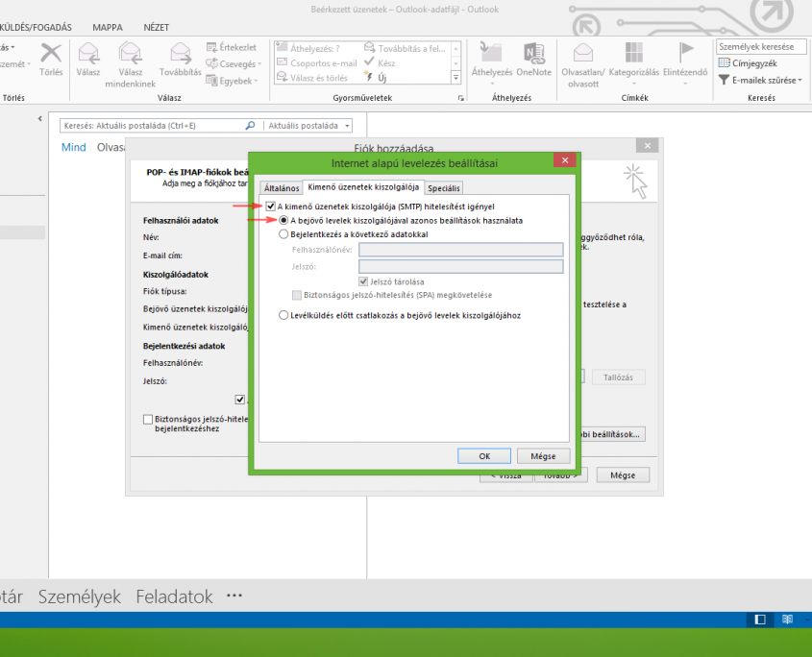The height and width of the screenshot is (657, 812).
Task: Select 'Levélküldés előtt csatlakozás' radio button
Action: coord(283,314)
